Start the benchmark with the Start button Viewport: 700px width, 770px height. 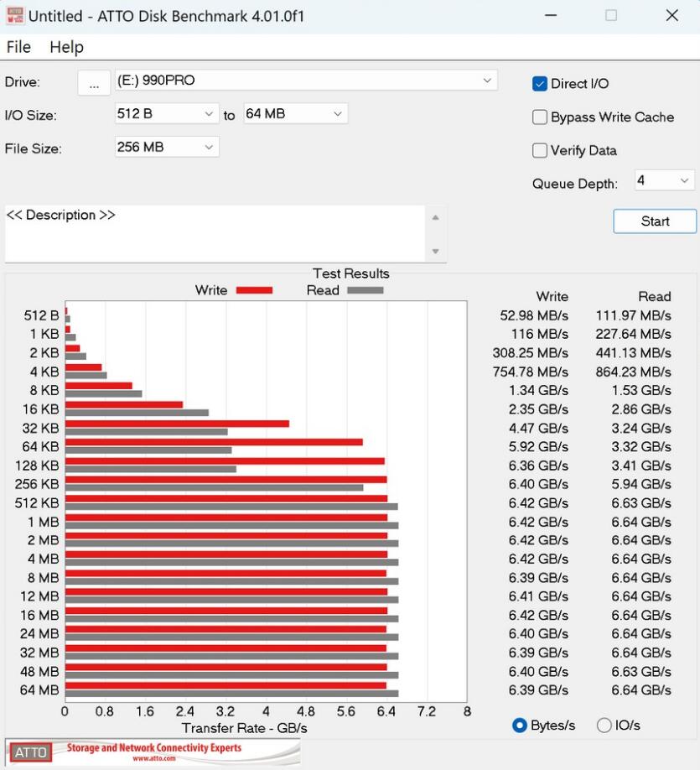pyautogui.click(x=655, y=221)
